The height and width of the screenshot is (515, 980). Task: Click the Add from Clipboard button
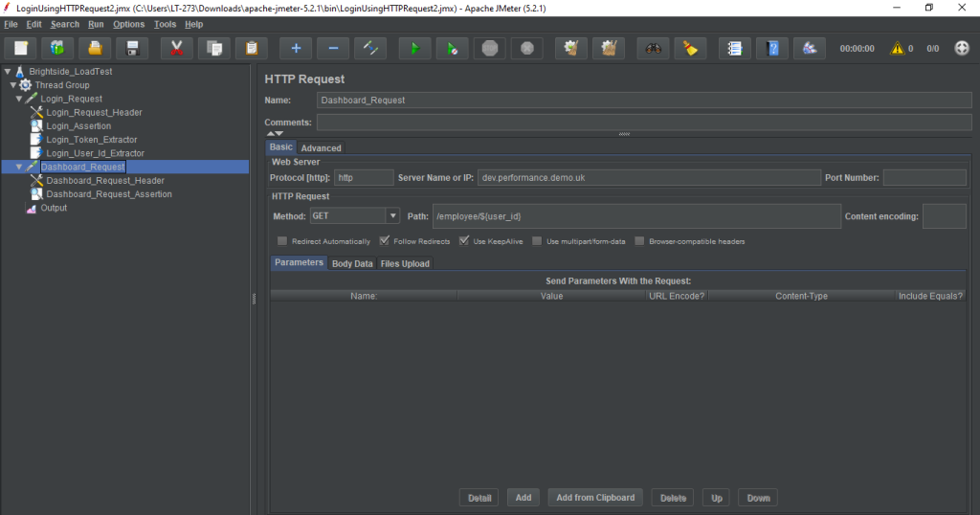tap(594, 498)
